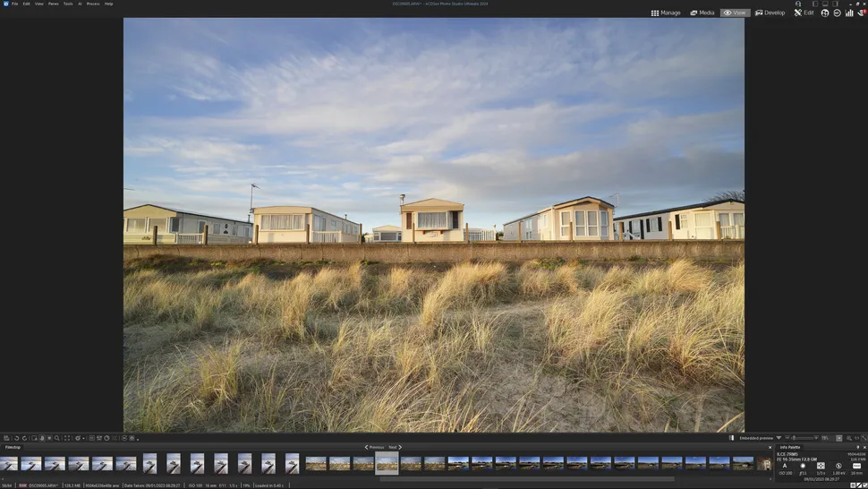Rotate the image left using the toolbar
868x489 pixels.
pos(15,438)
